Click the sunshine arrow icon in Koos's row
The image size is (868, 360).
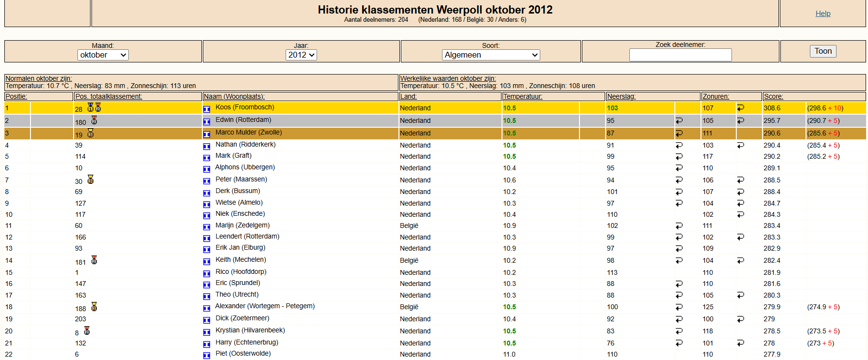740,108
